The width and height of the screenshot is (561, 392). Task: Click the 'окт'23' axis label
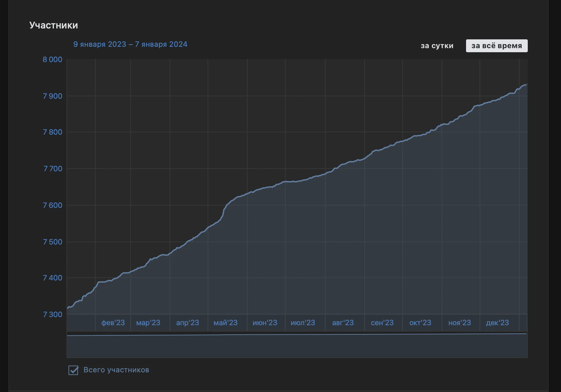pos(420,323)
